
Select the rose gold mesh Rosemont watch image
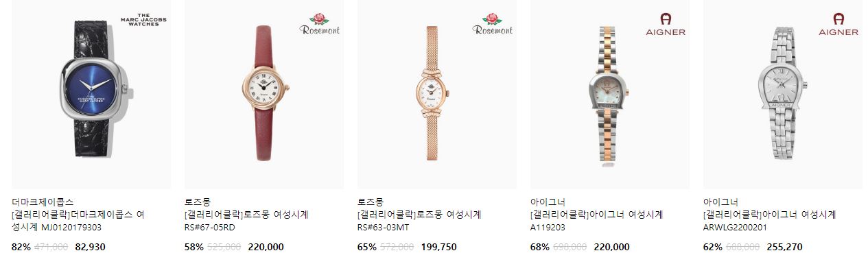pyautogui.click(x=437, y=95)
